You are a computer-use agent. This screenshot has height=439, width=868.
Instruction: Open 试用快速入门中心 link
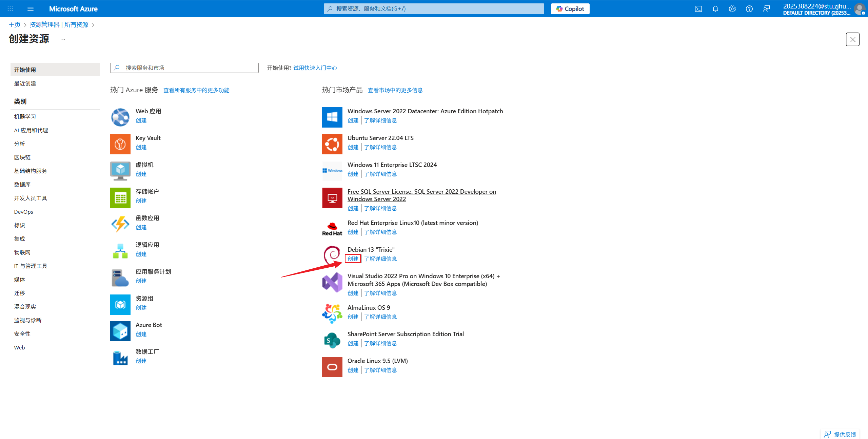tap(315, 68)
